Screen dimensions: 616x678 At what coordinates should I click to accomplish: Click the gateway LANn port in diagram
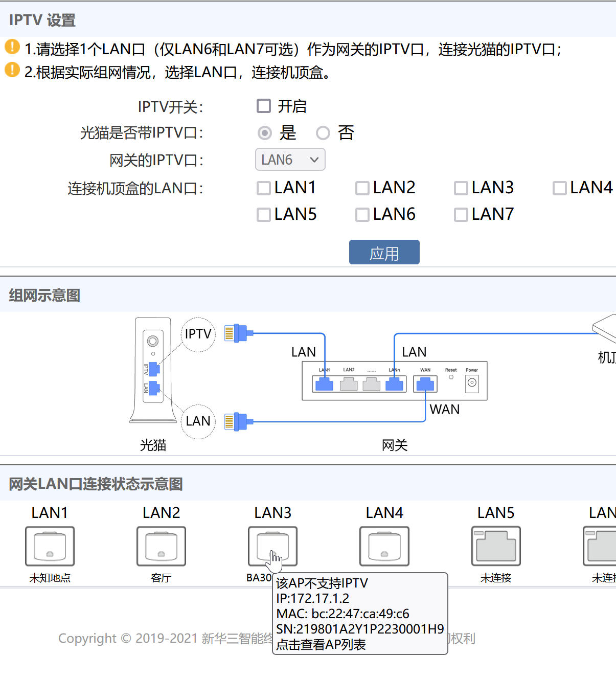pos(394,384)
